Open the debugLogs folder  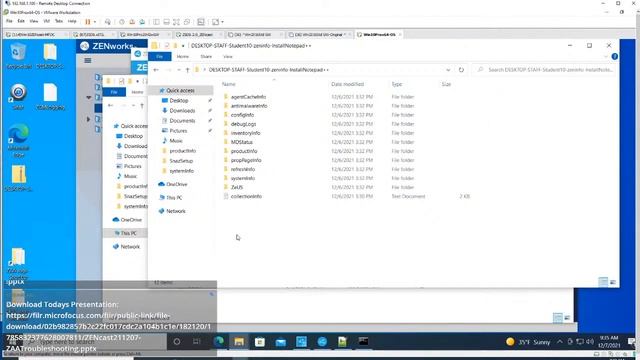(x=243, y=124)
